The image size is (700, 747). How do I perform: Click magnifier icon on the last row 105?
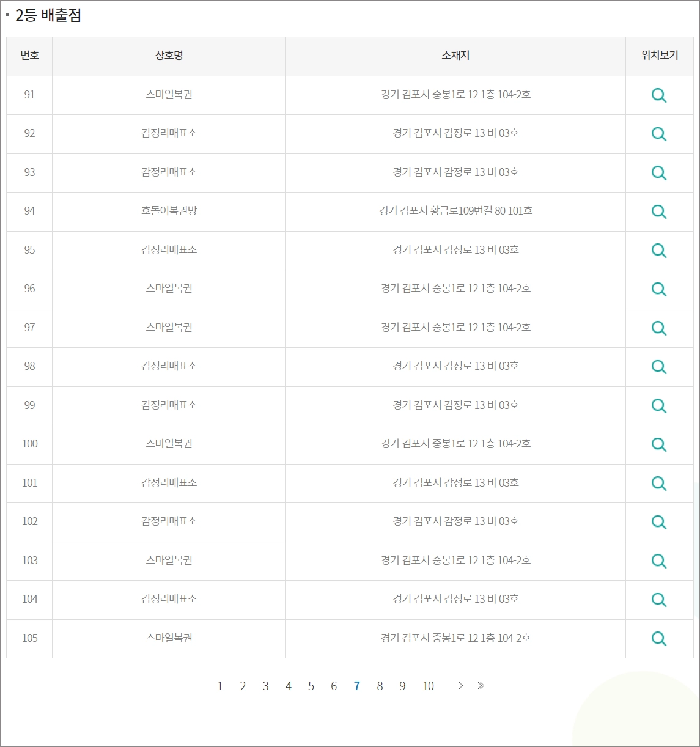point(659,638)
